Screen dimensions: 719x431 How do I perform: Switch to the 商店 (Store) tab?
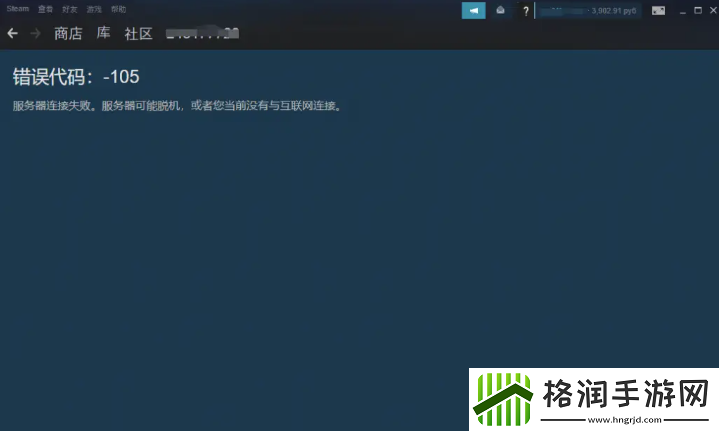(68, 33)
